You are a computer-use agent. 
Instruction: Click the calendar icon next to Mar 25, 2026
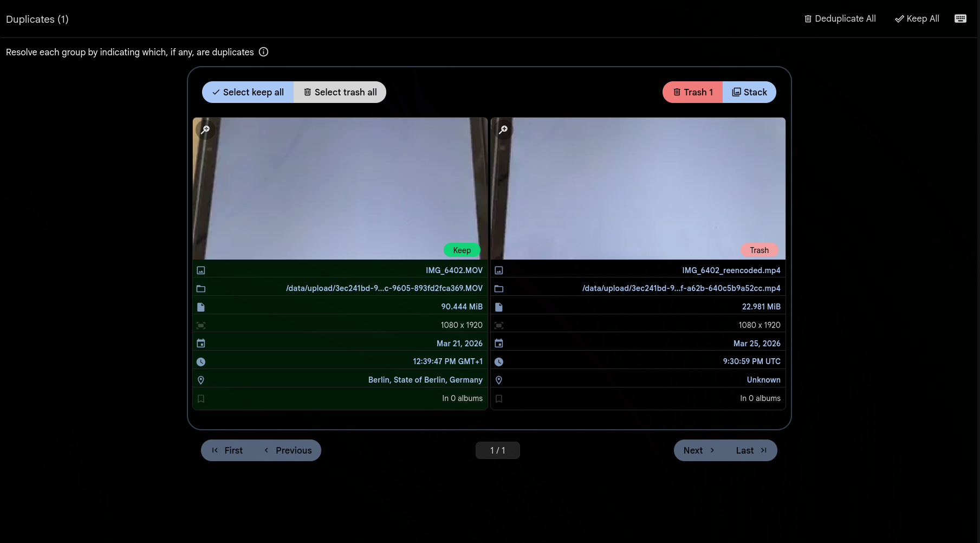499,342
